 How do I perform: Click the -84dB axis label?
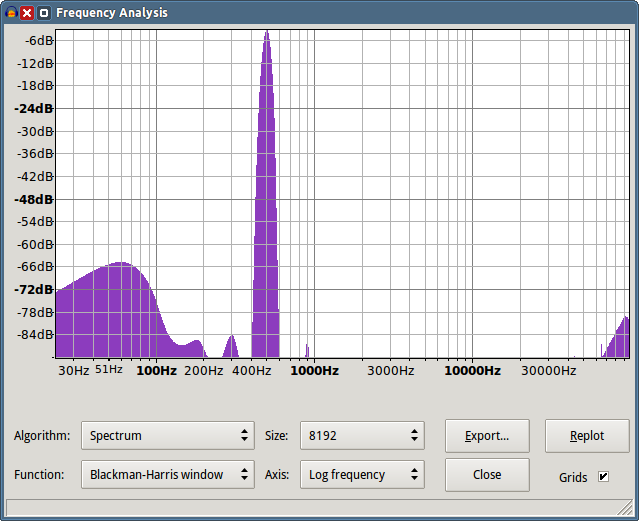point(35,335)
